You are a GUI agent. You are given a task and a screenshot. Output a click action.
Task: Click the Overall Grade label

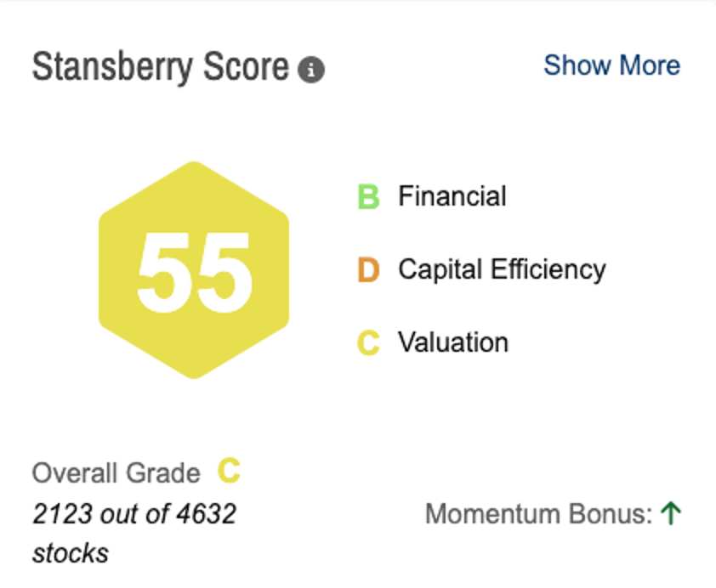pyautogui.click(x=116, y=473)
